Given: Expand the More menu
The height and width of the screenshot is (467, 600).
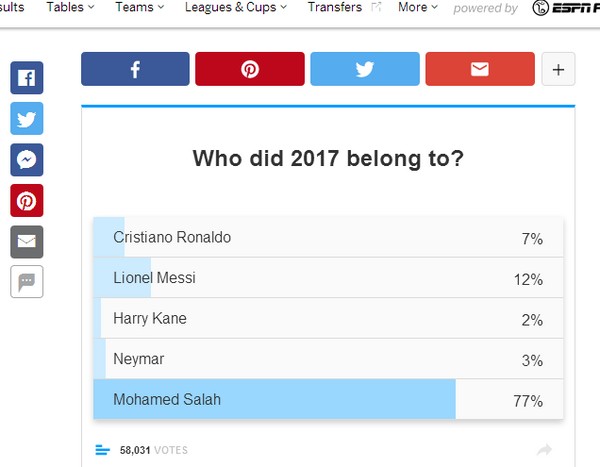Looking at the screenshot, I should (x=418, y=7).
